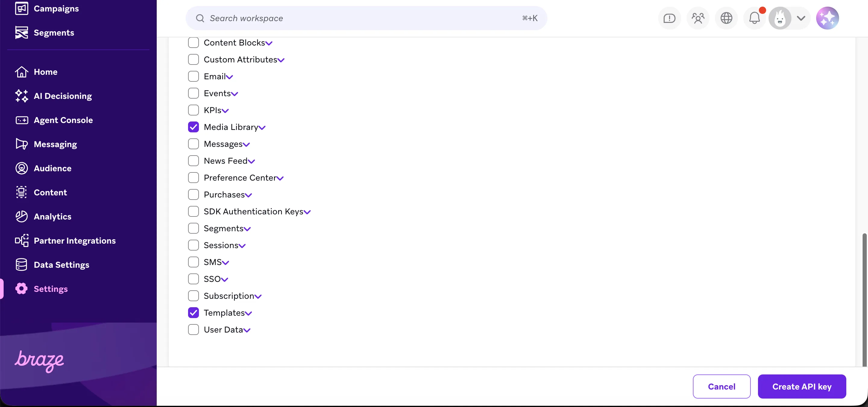Click the Analytics pie chart icon
The height and width of the screenshot is (407, 868).
tap(22, 217)
